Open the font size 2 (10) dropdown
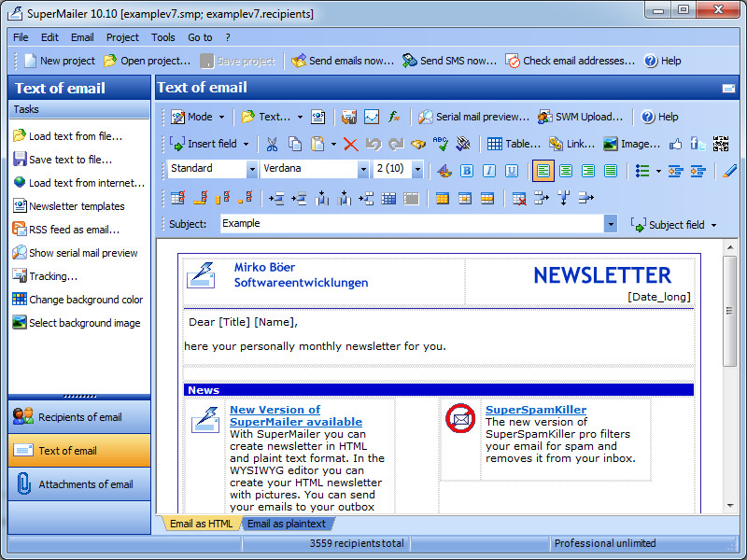 [x=417, y=169]
